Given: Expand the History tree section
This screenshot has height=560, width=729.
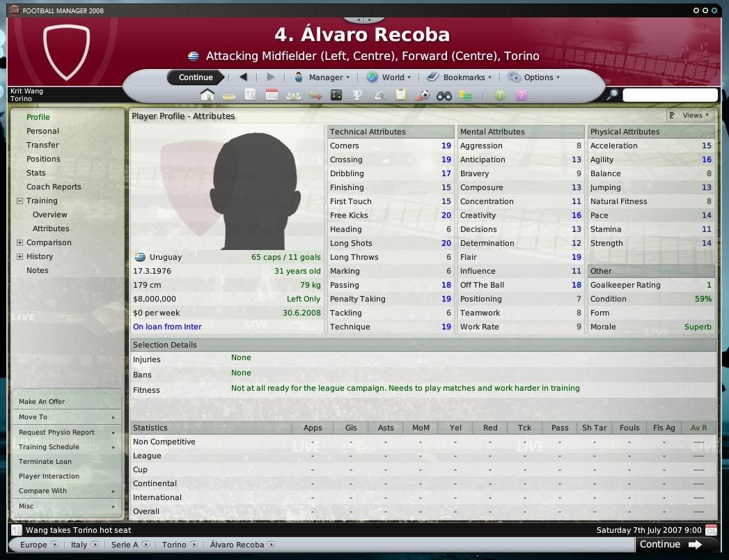Looking at the screenshot, I should pyautogui.click(x=19, y=257).
